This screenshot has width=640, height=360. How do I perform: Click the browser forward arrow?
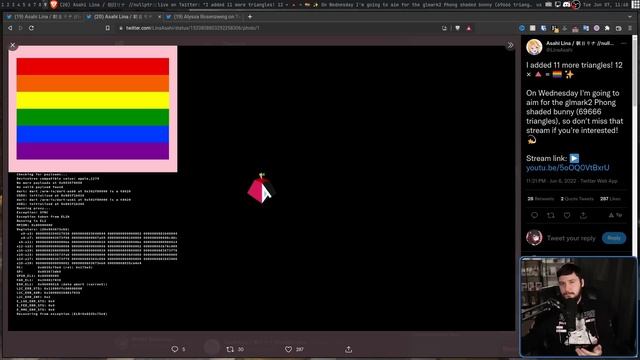tap(20, 28)
